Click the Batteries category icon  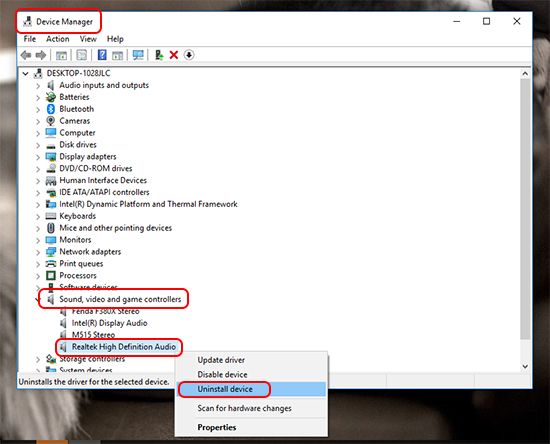pos(51,97)
